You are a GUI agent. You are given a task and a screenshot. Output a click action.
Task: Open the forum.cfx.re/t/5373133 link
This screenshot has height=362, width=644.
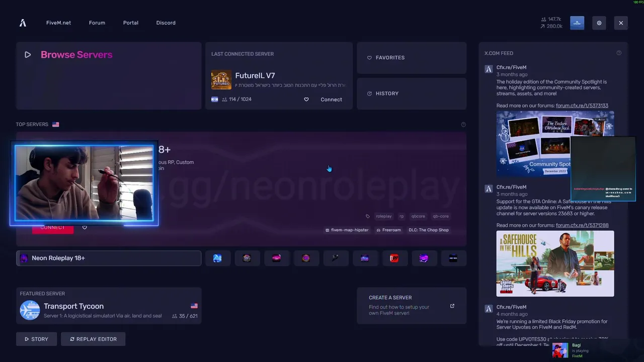[x=582, y=106]
